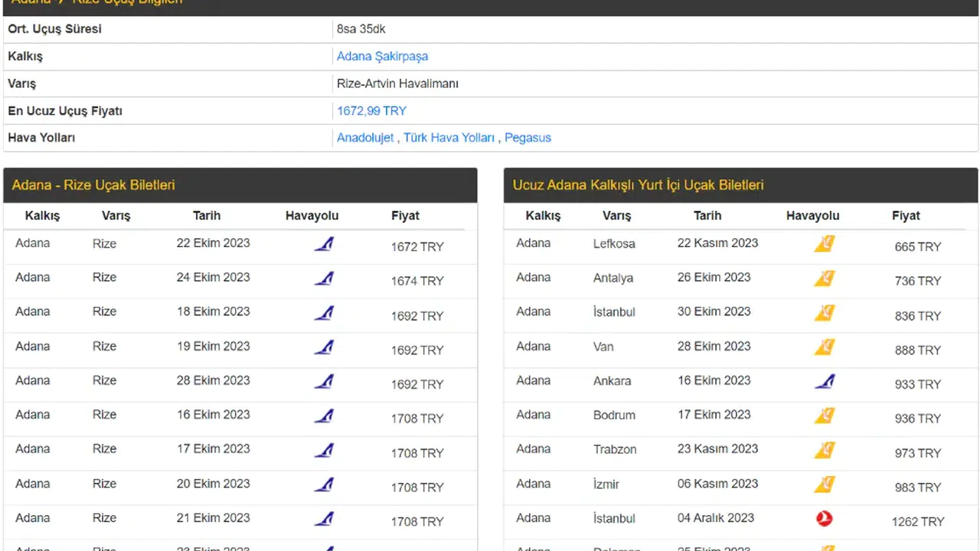Viewport: 980px width, 551px height.
Task: Click Pegasus logo on Lefkosa flight row
Action: point(824,244)
